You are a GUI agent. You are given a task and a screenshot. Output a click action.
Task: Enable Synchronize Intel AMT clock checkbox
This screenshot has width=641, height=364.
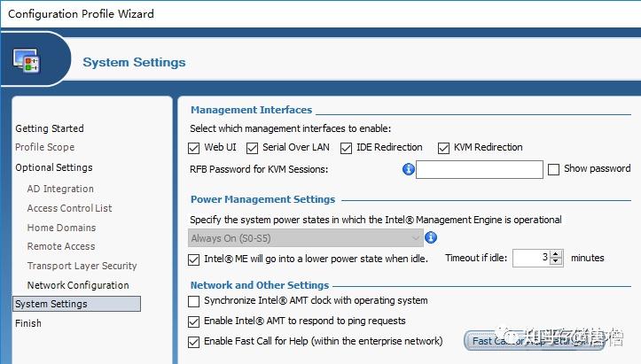pyautogui.click(x=195, y=302)
